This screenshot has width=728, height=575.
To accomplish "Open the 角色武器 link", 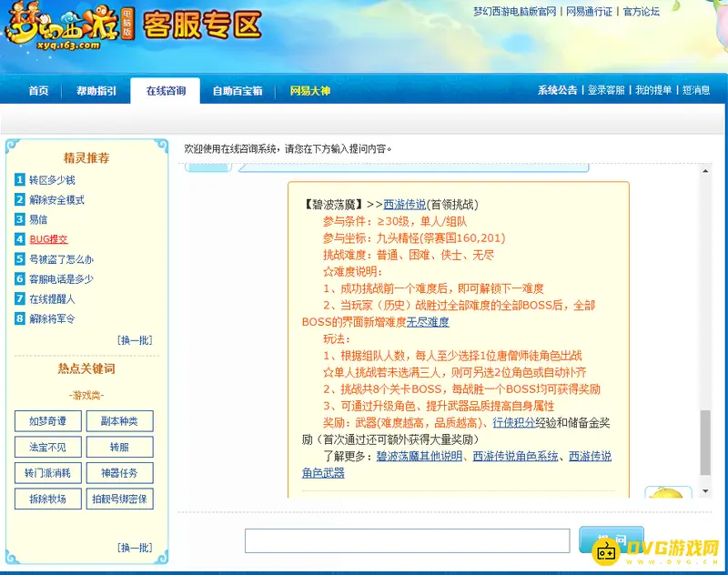I will click(323, 473).
